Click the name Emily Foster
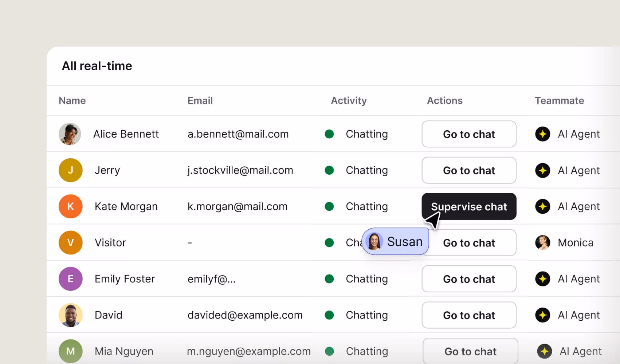Viewport: 620px width, 364px height. [x=125, y=279]
